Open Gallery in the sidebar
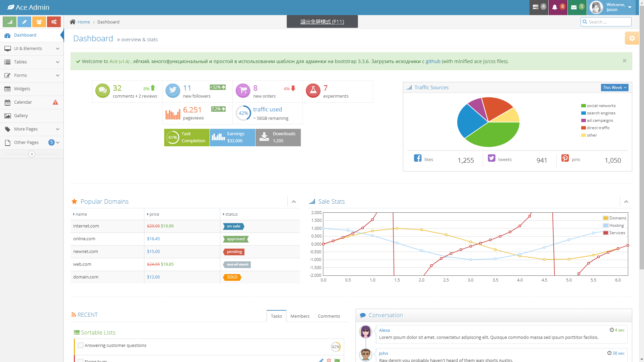The width and height of the screenshot is (644, 362). [32, 116]
